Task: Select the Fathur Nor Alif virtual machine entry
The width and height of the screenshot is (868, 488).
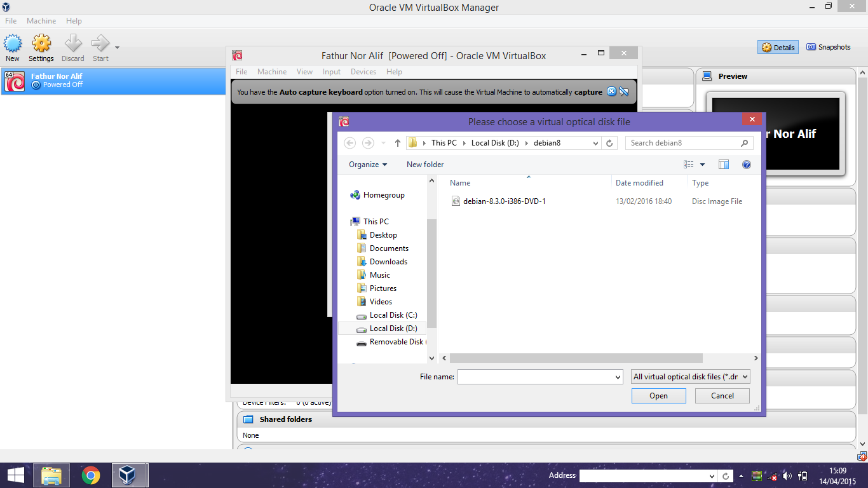Action: coord(113,81)
